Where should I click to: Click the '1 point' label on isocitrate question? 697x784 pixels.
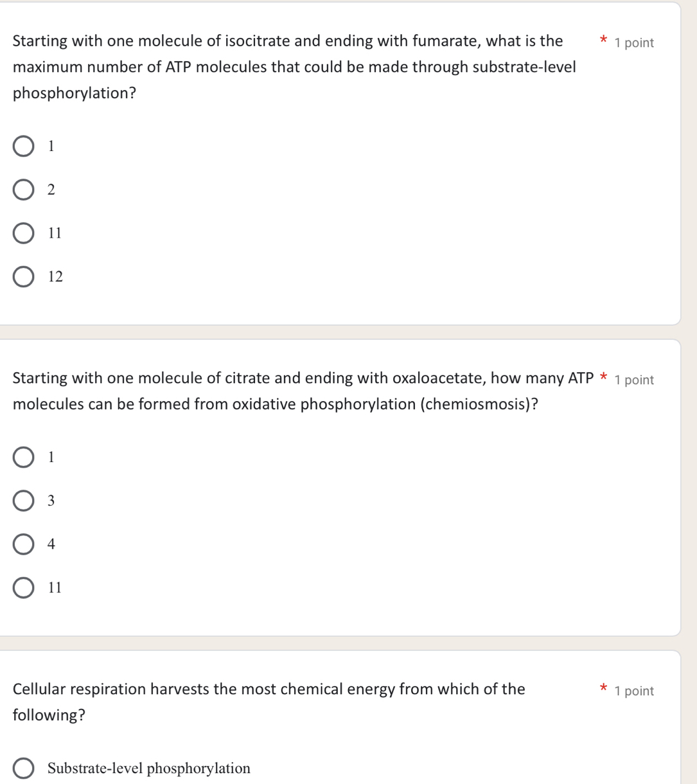[x=634, y=43]
